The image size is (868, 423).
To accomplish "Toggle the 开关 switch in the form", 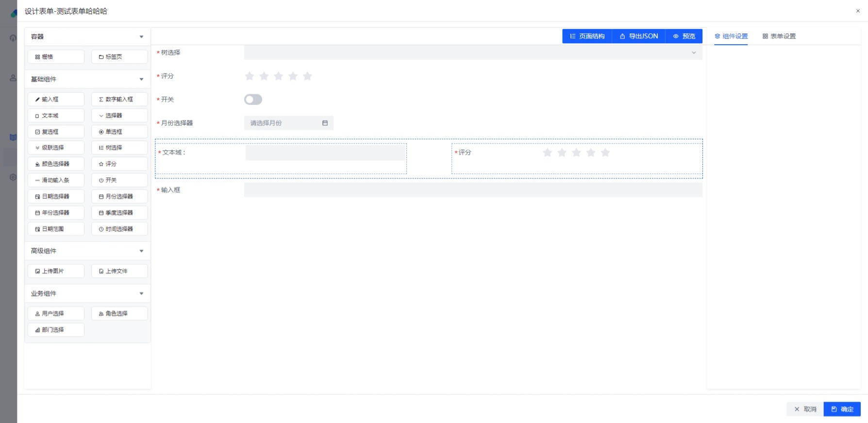I will click(x=253, y=99).
